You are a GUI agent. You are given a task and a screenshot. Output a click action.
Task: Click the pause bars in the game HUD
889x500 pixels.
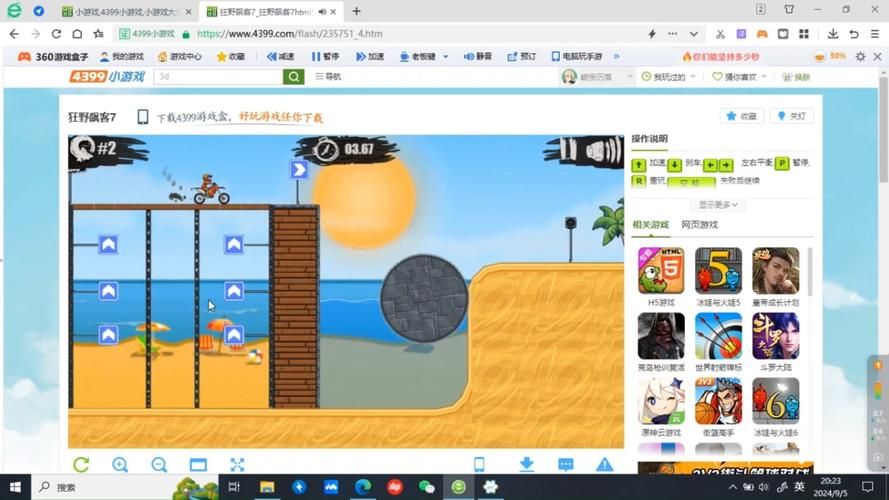pyautogui.click(x=568, y=151)
